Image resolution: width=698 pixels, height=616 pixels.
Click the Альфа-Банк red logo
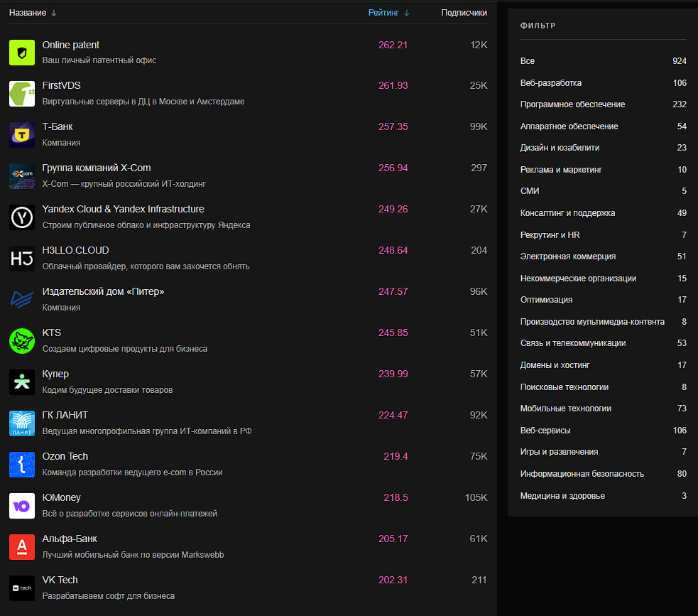pos(22,547)
